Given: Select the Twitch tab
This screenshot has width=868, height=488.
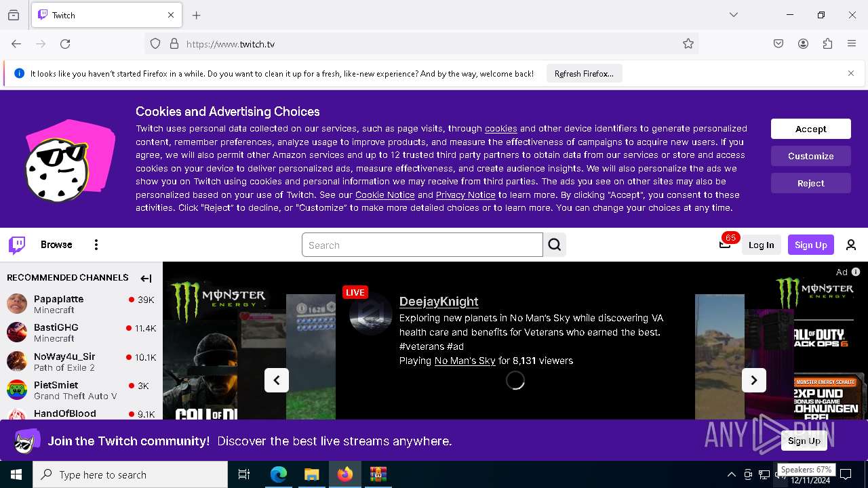Looking at the screenshot, I should coord(106,15).
